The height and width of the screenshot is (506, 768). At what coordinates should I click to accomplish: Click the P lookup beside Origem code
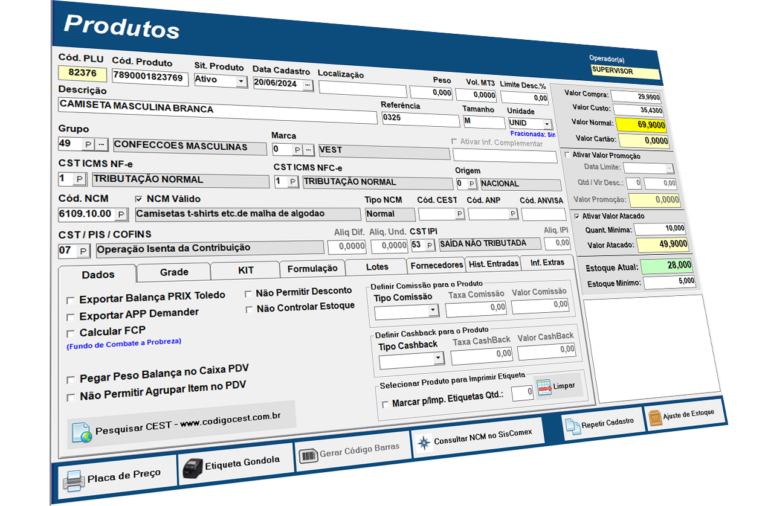pyautogui.click(x=471, y=184)
